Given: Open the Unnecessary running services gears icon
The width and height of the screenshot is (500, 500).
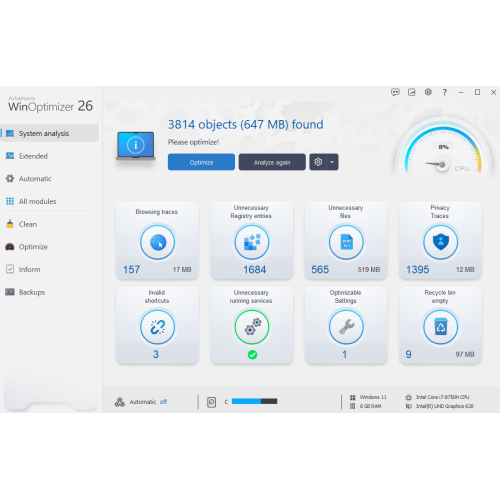Looking at the screenshot, I should pyautogui.click(x=252, y=327).
